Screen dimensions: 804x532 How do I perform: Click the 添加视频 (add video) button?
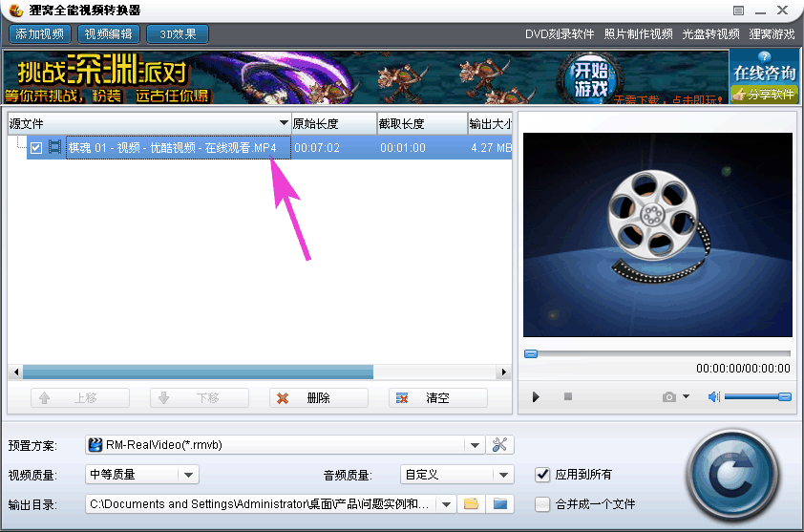(x=39, y=34)
